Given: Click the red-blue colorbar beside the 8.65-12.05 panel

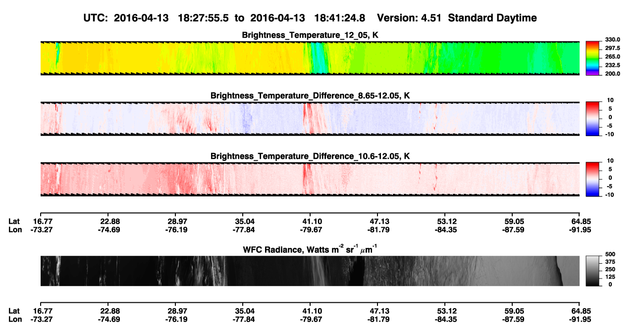Looking at the screenshot, I should (592, 118).
